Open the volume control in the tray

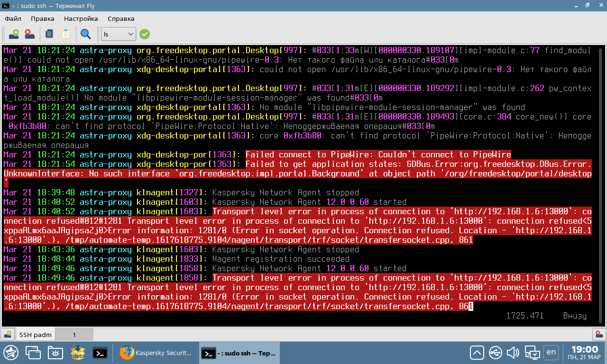[x=513, y=353]
